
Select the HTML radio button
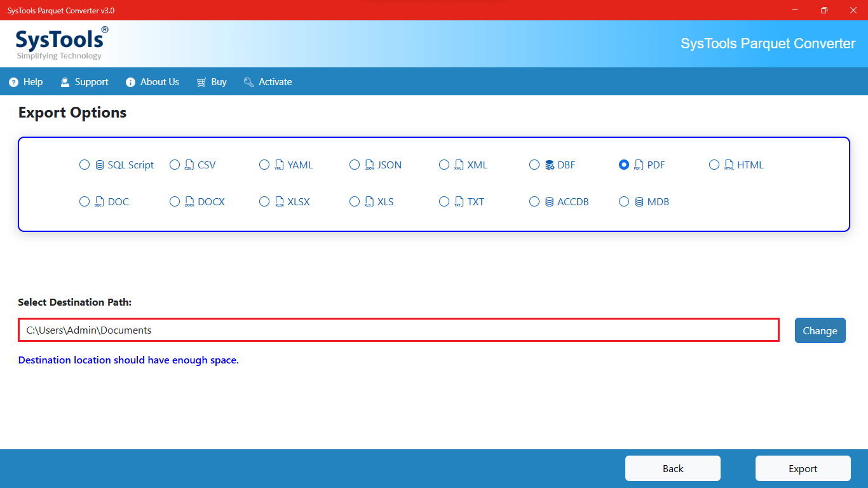(714, 165)
